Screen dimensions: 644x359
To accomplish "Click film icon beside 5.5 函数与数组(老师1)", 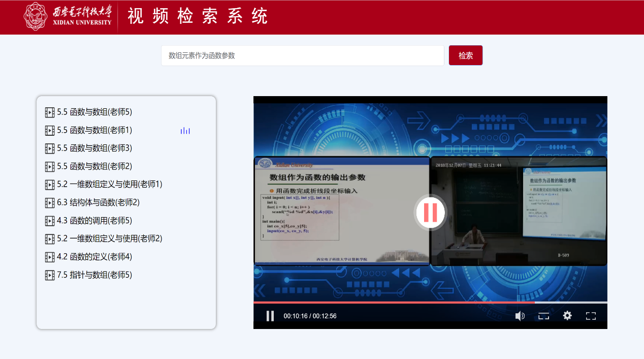I will 50,130.
